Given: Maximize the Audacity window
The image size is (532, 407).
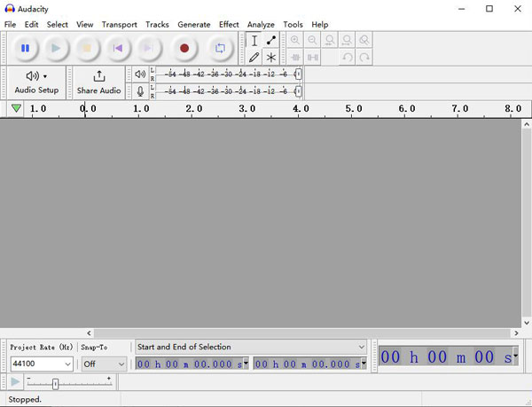Looking at the screenshot, I should click(x=489, y=9).
